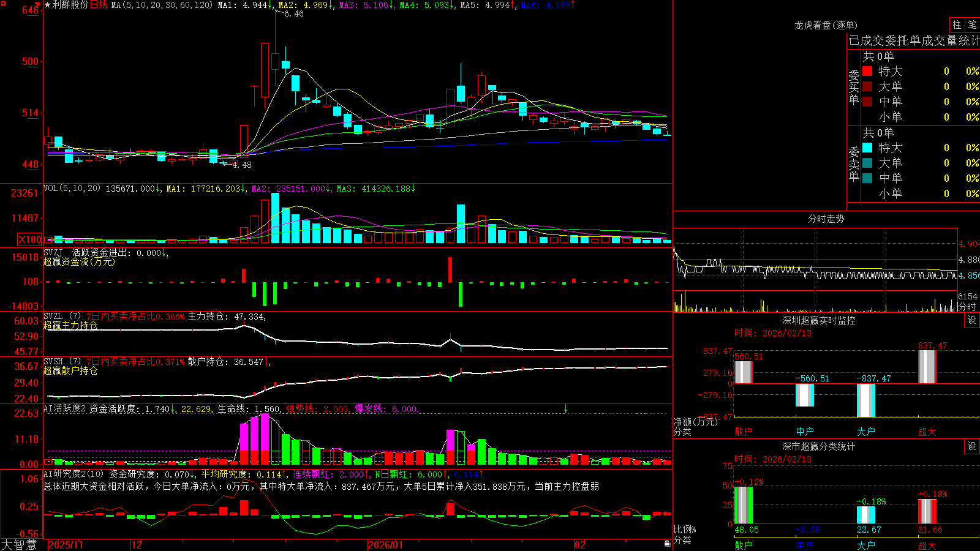
Task: Click the SVZL indicator name
Action: (53, 317)
